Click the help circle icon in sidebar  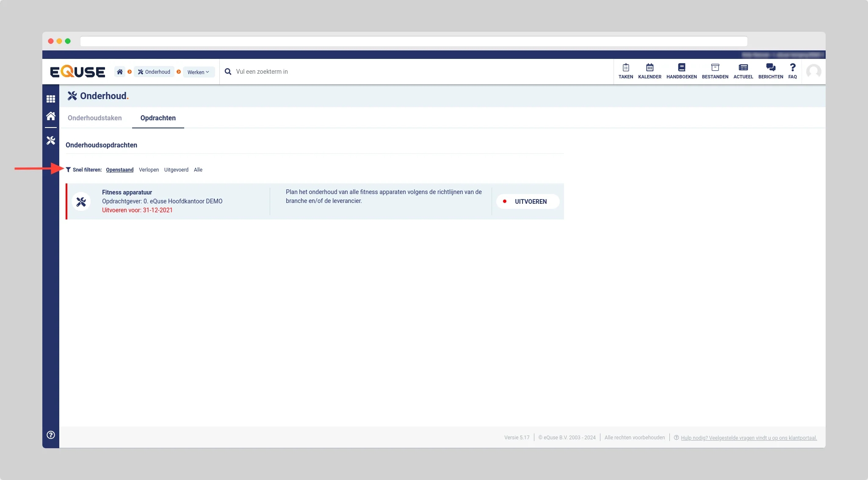(x=51, y=435)
